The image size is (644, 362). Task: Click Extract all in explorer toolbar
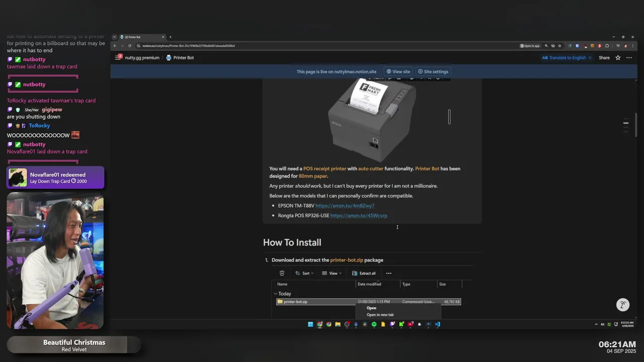click(364, 273)
